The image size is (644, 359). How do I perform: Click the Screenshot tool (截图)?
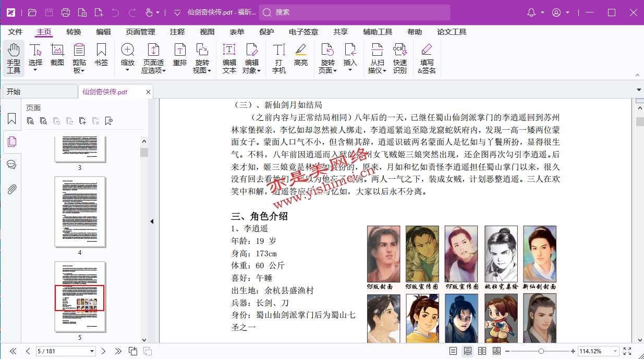tap(57, 55)
